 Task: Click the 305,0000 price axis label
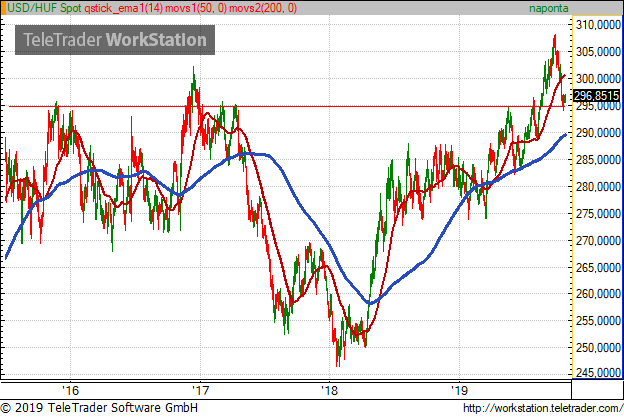598,52
